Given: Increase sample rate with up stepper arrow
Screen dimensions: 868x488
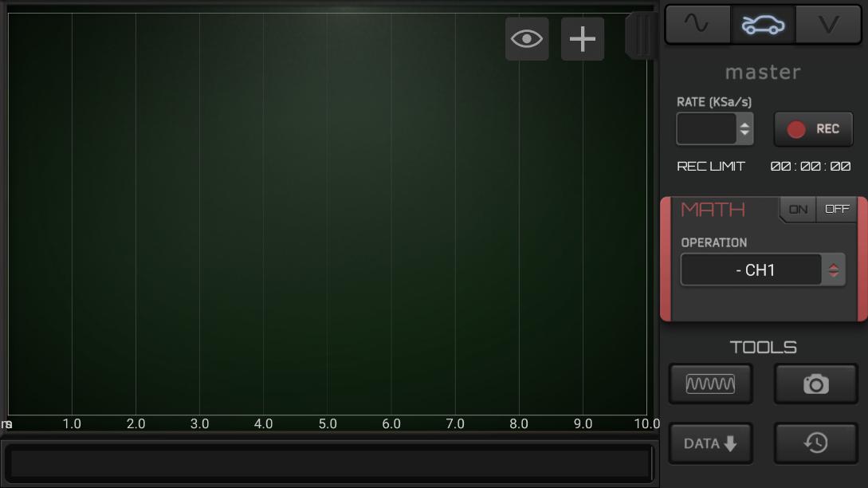Looking at the screenshot, I should [744, 123].
